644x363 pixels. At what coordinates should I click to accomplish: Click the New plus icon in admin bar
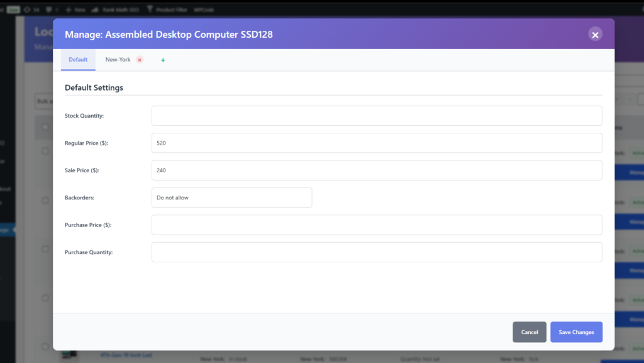[x=69, y=10]
